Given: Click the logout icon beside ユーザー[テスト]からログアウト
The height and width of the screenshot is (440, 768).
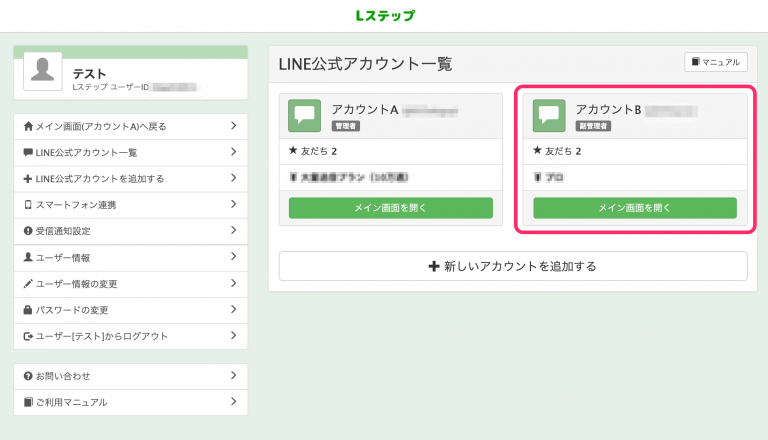Looking at the screenshot, I should 28,336.
